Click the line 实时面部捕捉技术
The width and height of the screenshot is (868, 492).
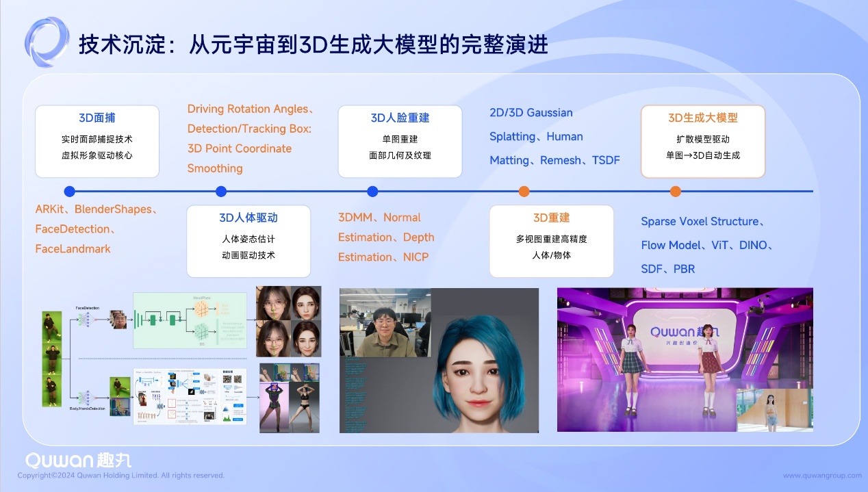coord(97,139)
